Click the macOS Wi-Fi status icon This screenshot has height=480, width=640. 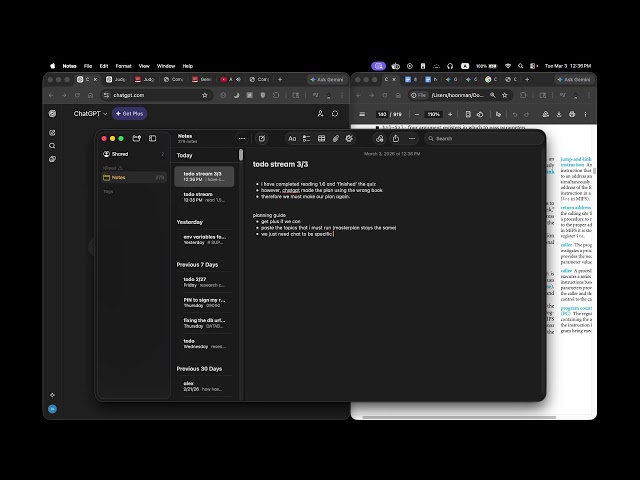click(x=508, y=66)
